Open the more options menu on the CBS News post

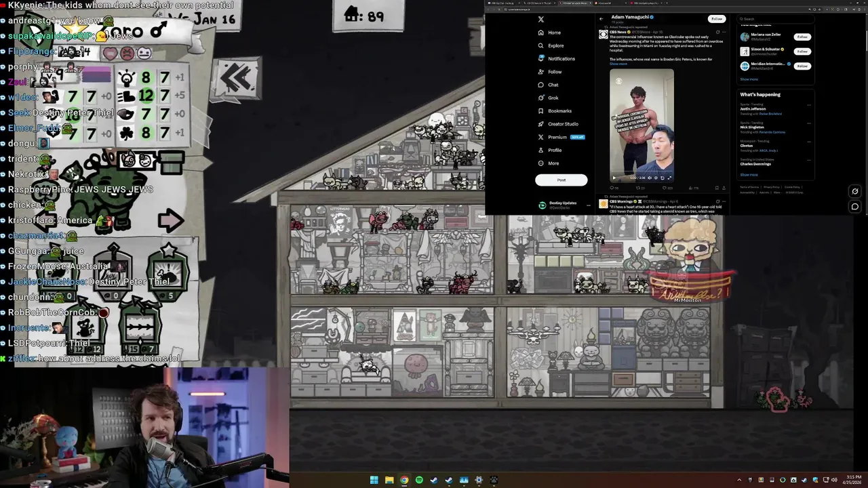pyautogui.click(x=724, y=31)
